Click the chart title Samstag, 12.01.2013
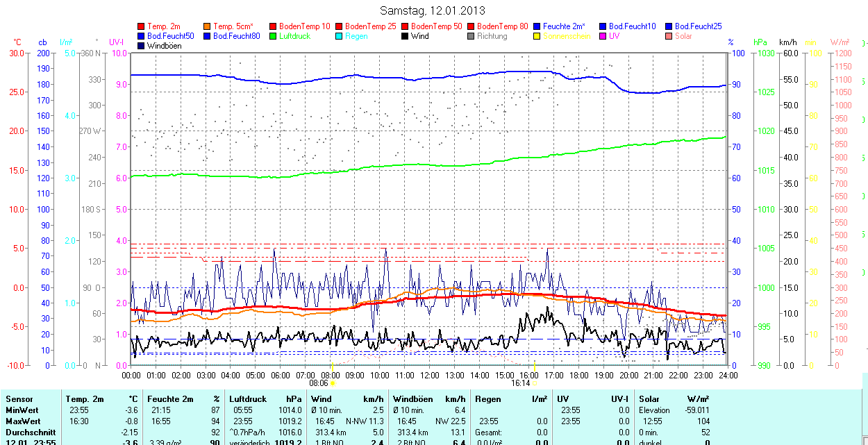 tap(433, 10)
